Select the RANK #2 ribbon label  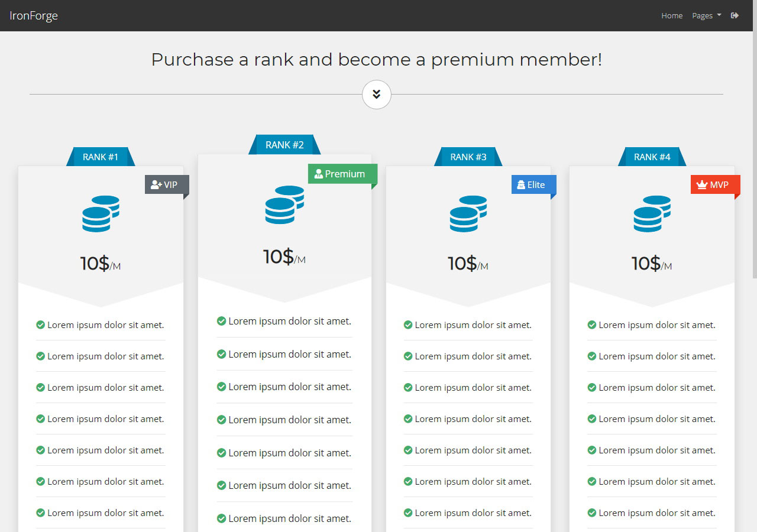(284, 145)
